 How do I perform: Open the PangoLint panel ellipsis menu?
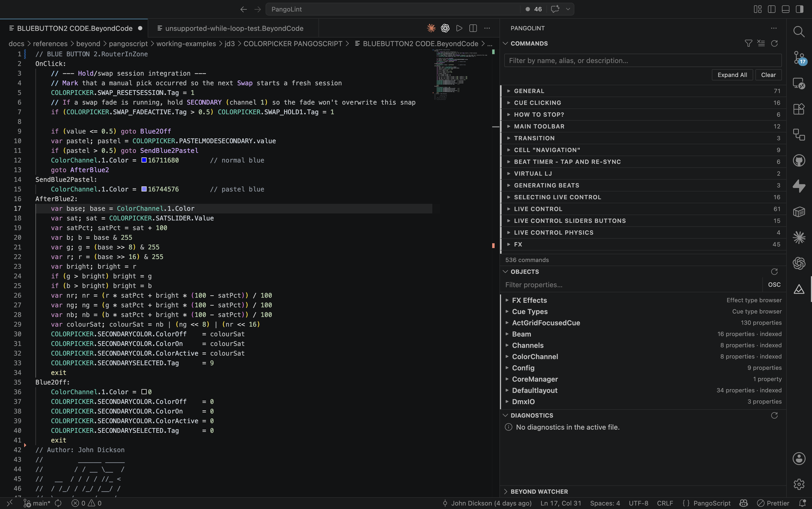(774, 28)
